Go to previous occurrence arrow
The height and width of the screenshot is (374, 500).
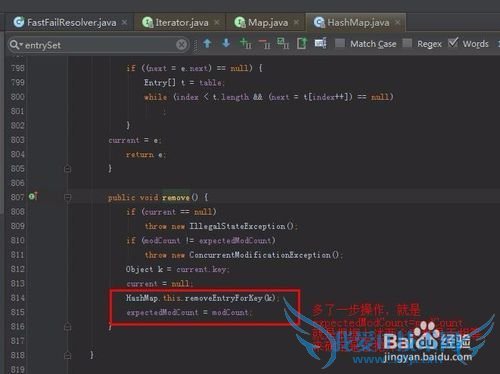point(207,43)
